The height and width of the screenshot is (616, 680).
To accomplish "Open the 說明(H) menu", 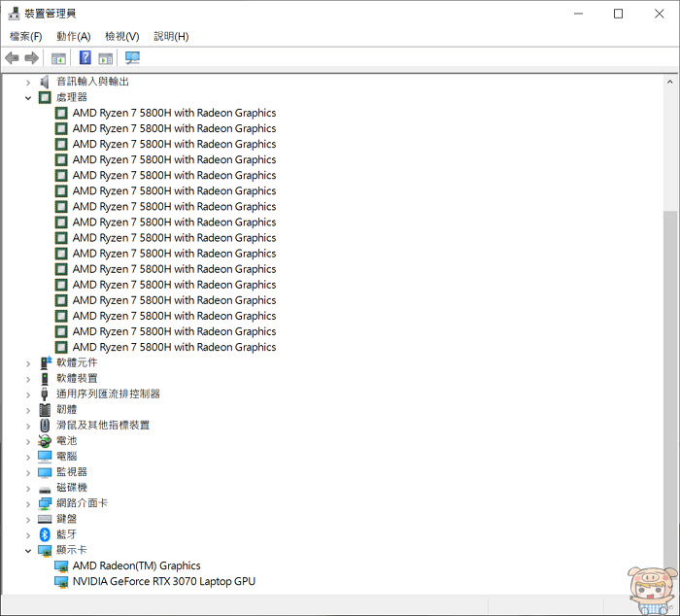I will 171,36.
